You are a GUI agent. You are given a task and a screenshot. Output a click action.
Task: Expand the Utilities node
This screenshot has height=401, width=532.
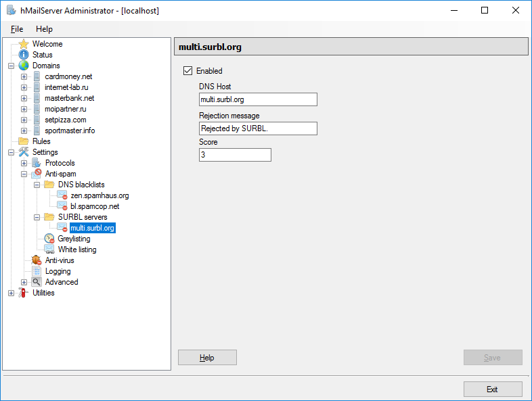click(11, 293)
